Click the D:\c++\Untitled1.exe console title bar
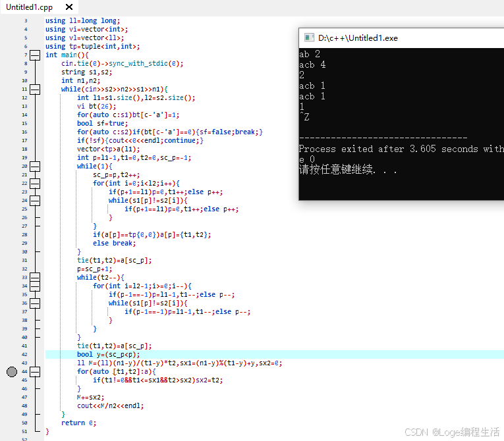The height and width of the screenshot is (441, 504). 401,38
